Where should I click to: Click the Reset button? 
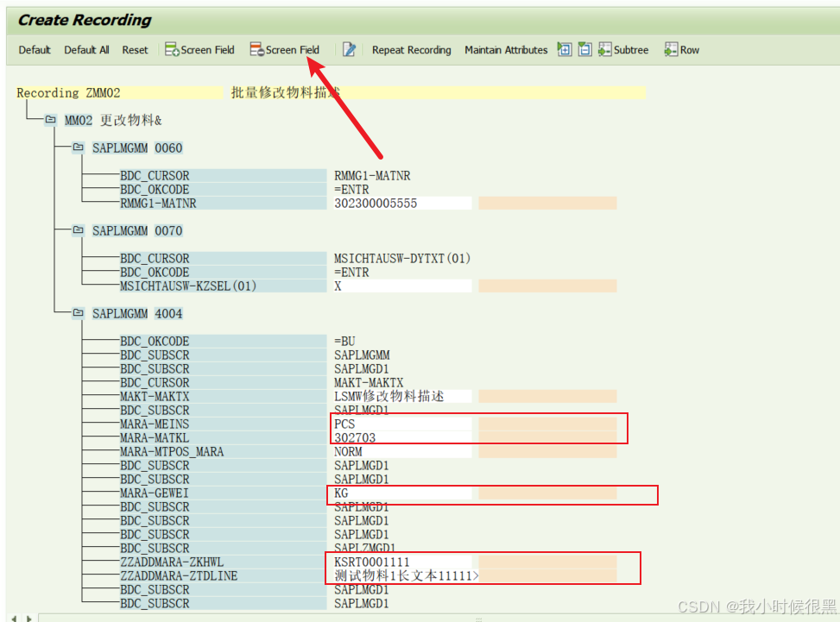pyautogui.click(x=135, y=50)
